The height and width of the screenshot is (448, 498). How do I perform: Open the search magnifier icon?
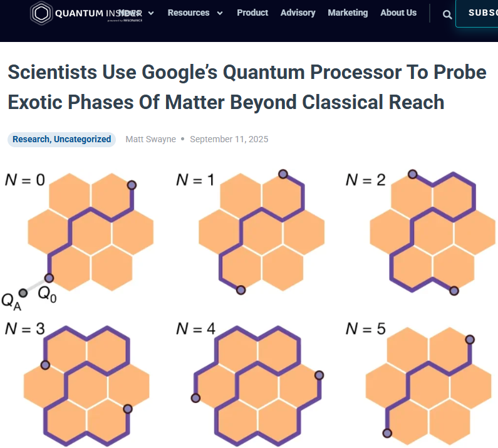[447, 14]
